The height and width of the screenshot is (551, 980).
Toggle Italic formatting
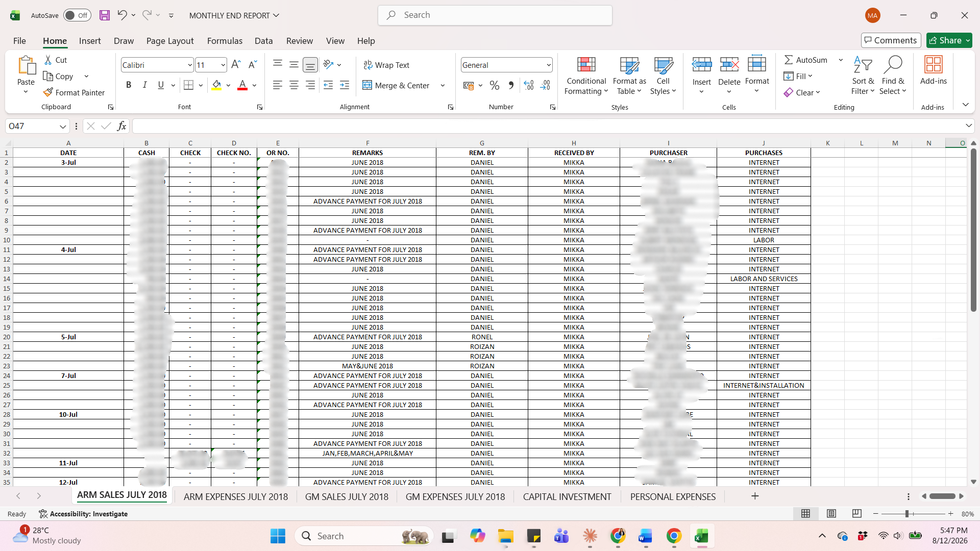[145, 85]
